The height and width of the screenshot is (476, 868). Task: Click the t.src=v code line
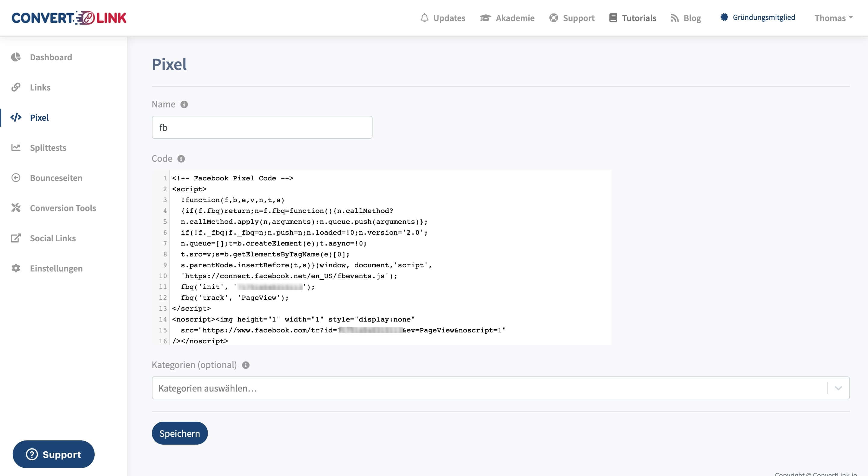[x=265, y=254]
